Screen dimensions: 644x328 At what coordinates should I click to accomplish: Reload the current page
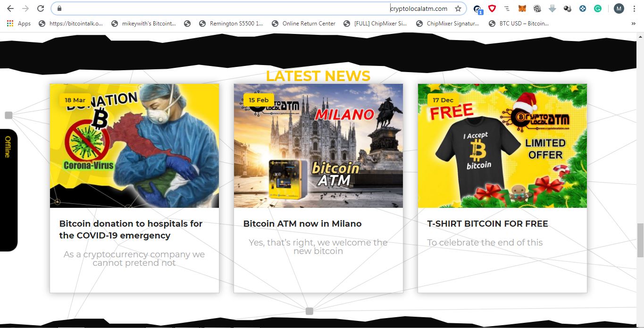point(41,8)
